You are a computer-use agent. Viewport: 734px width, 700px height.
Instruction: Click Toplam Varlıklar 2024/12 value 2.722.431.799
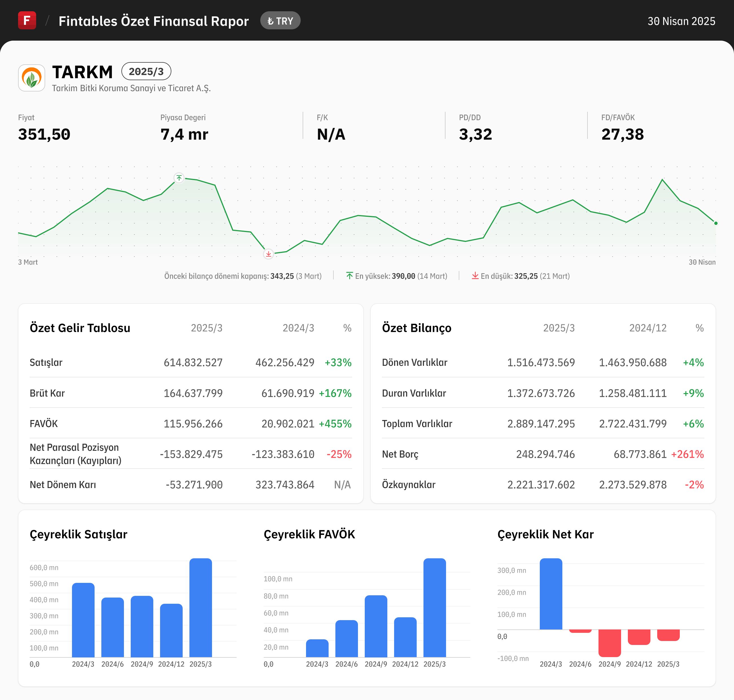pyautogui.click(x=632, y=424)
